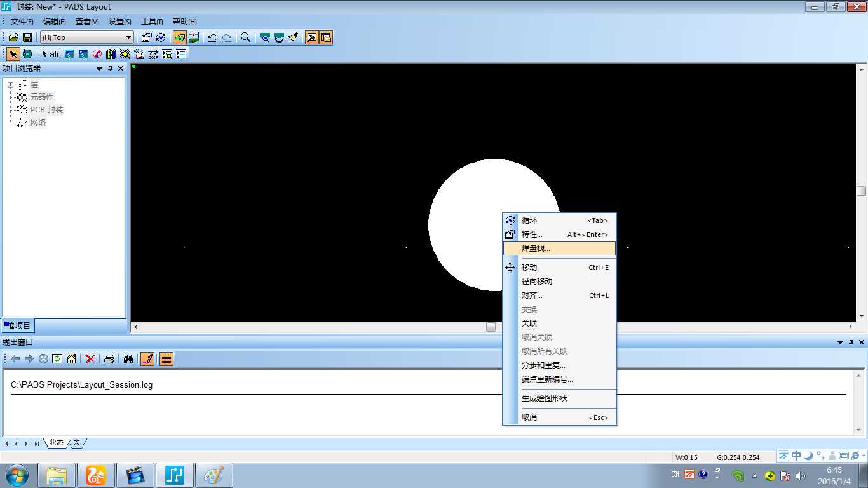Open Edit menu (编辑)

pos(54,22)
